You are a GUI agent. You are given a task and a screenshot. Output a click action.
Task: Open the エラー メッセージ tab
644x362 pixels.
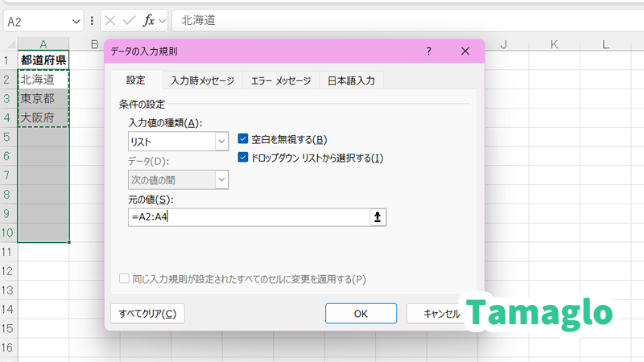[x=280, y=80]
